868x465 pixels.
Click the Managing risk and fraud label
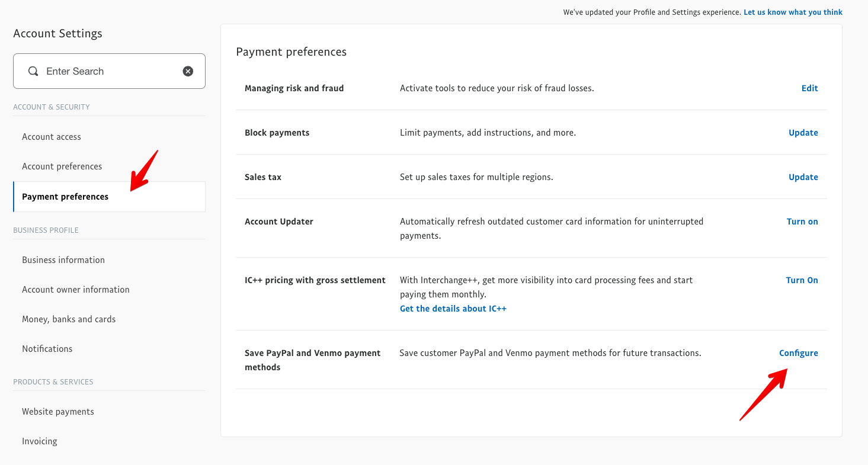click(294, 88)
